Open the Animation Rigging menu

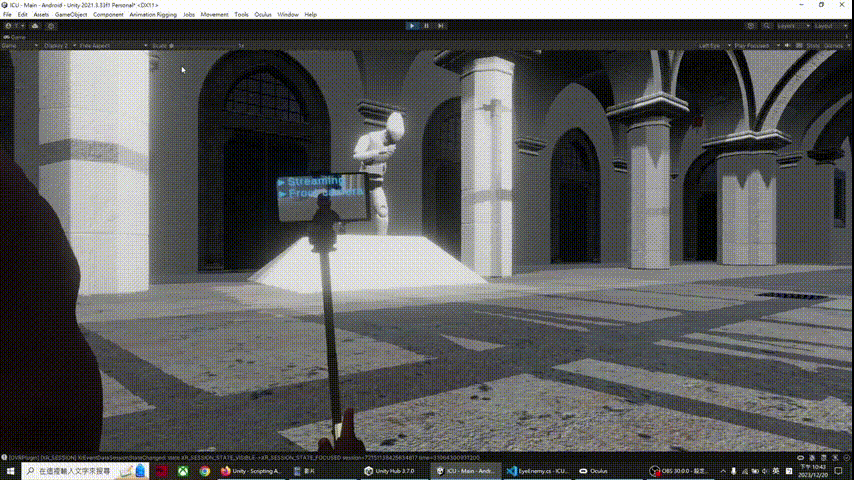pos(152,15)
